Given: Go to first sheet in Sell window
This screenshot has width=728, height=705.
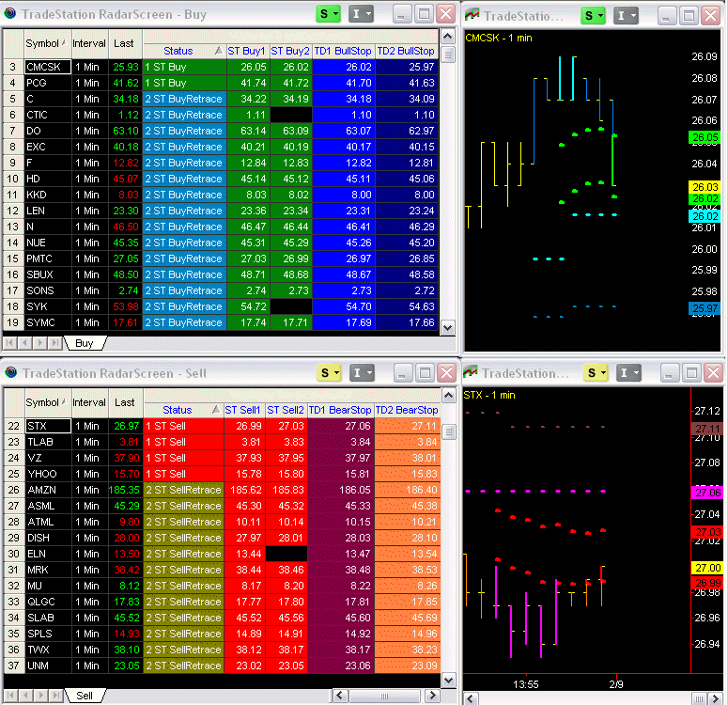Looking at the screenshot, I should [x=9, y=696].
